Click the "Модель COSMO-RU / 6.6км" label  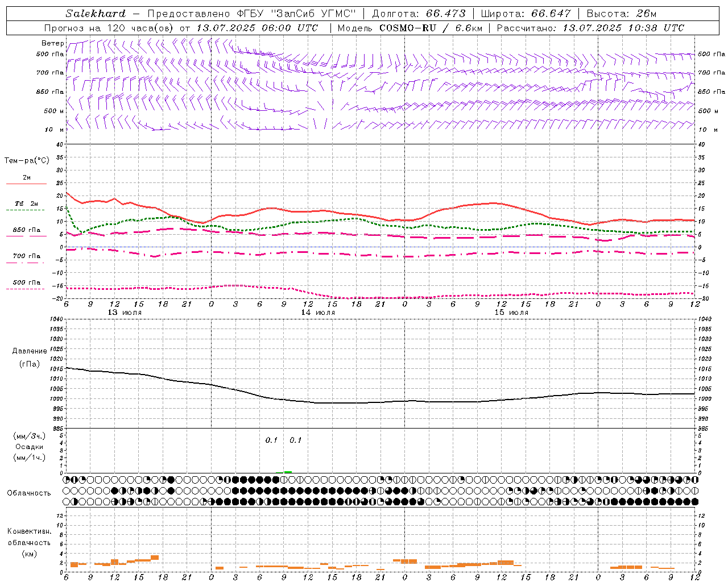point(410,28)
